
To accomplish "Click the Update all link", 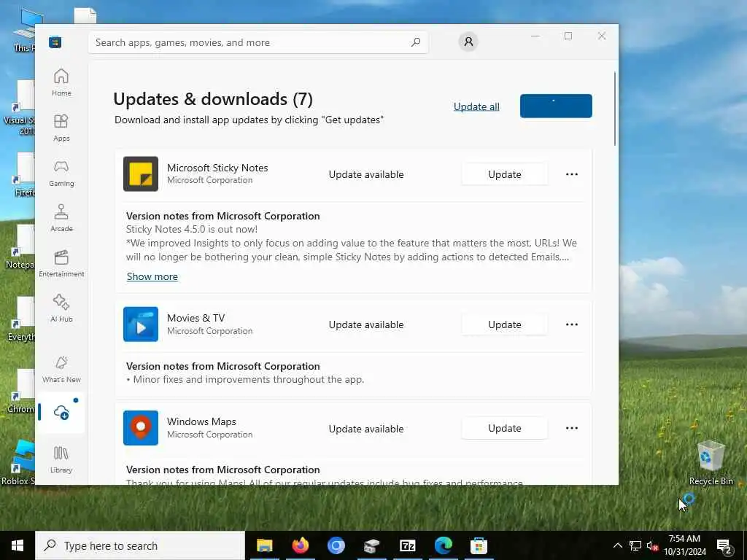I will coord(476,106).
